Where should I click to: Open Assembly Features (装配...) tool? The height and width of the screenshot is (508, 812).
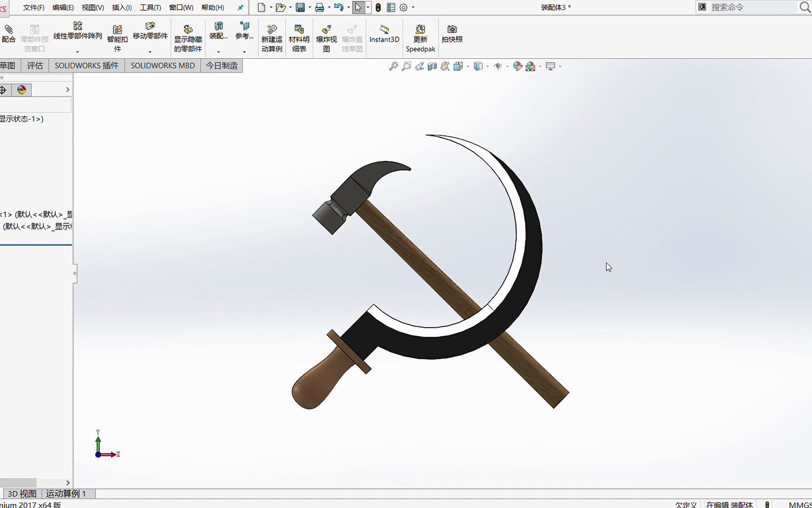coord(218,31)
